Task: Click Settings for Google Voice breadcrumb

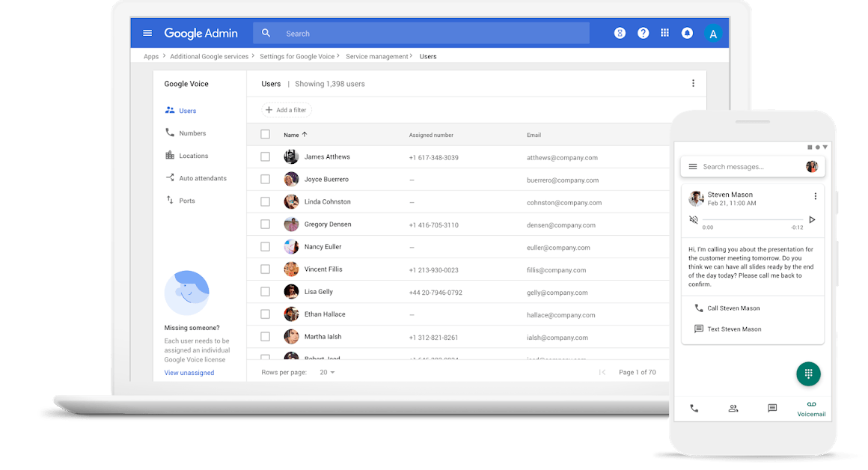Action: click(x=297, y=56)
